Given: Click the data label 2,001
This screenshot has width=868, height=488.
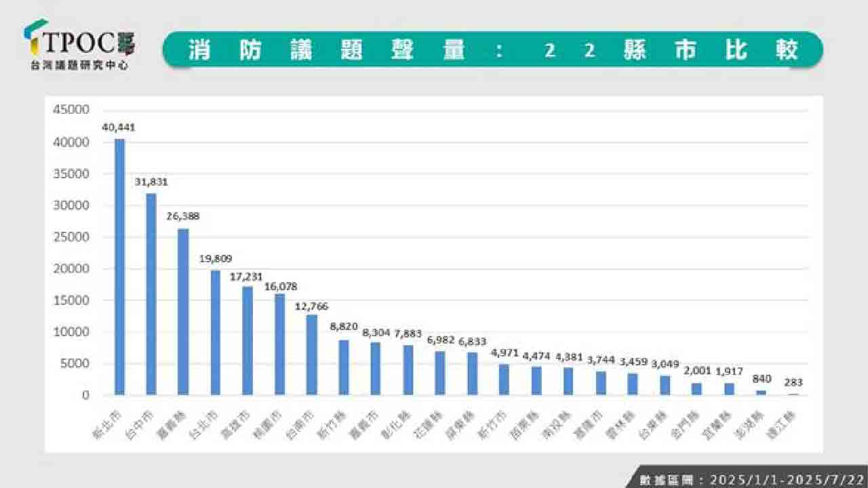Looking at the screenshot, I should (696, 370).
